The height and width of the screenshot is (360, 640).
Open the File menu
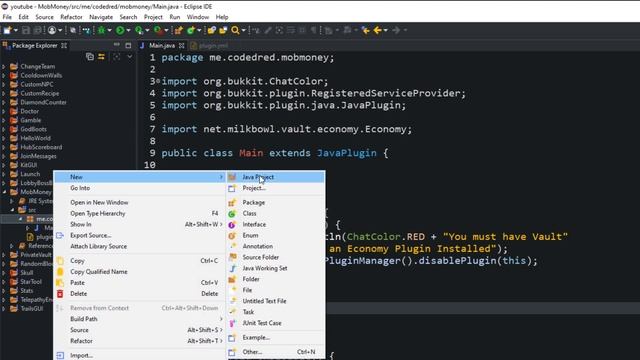pos(7,17)
